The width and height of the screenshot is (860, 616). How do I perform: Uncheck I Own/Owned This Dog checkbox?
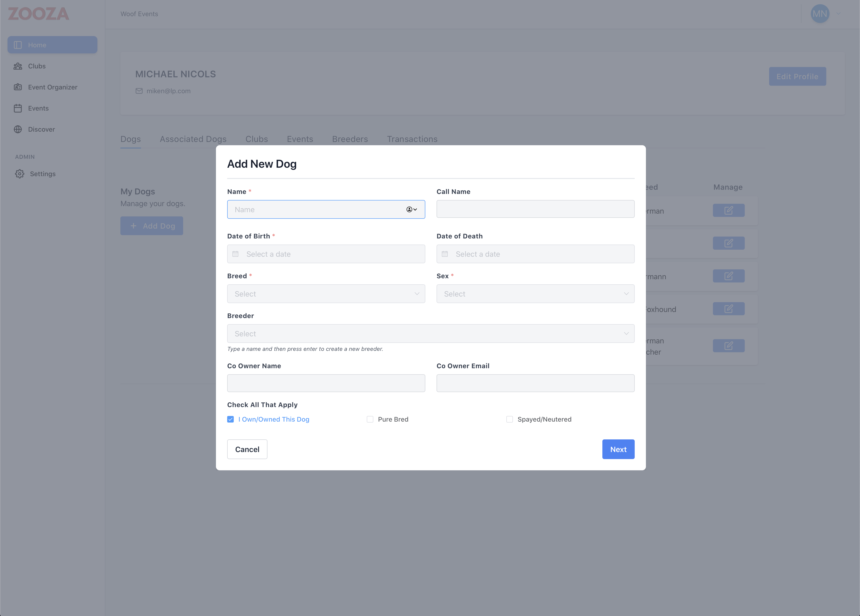(x=230, y=419)
